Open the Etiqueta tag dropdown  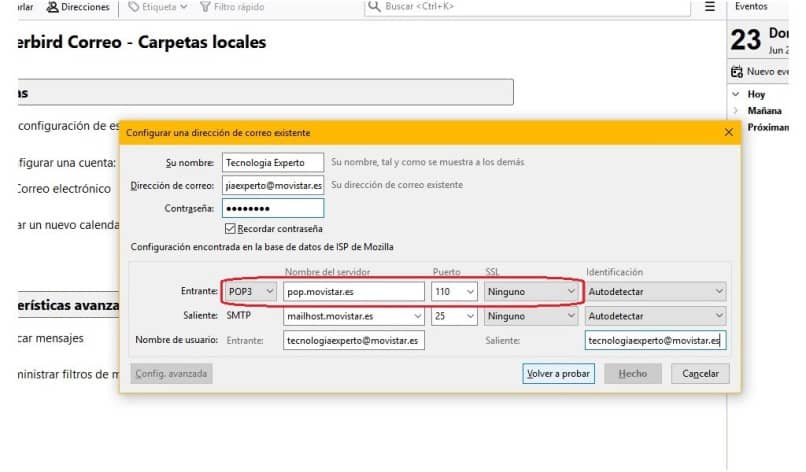pos(158,7)
